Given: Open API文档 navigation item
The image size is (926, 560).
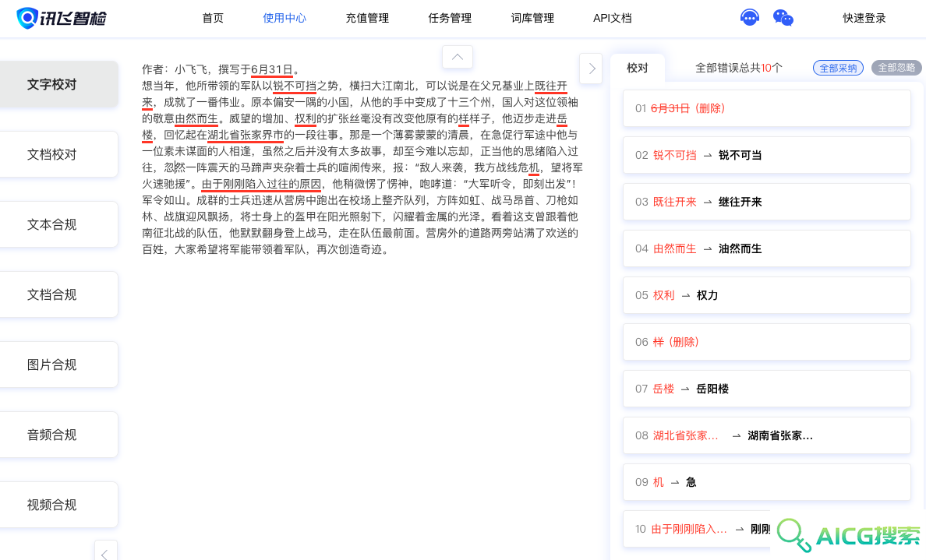Looking at the screenshot, I should tap(613, 18).
